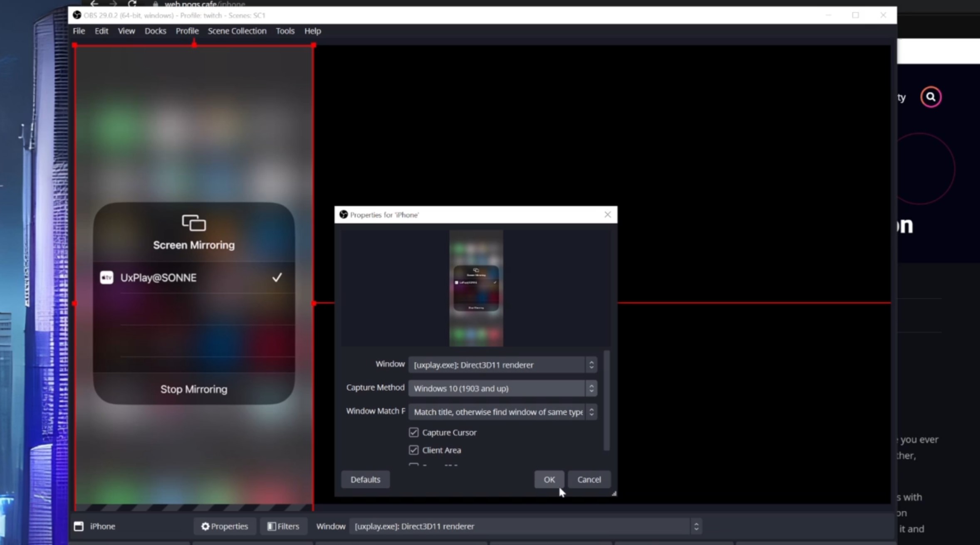The height and width of the screenshot is (545, 980).
Task: Maximize the OBS window
Action: (855, 15)
